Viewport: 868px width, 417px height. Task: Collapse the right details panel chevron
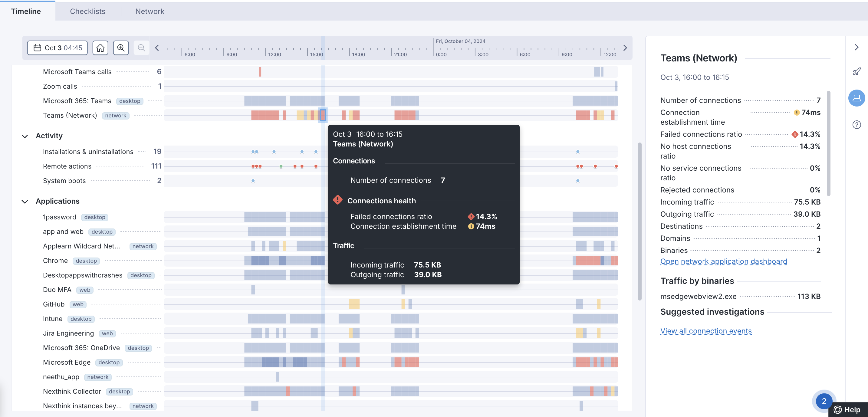(856, 47)
